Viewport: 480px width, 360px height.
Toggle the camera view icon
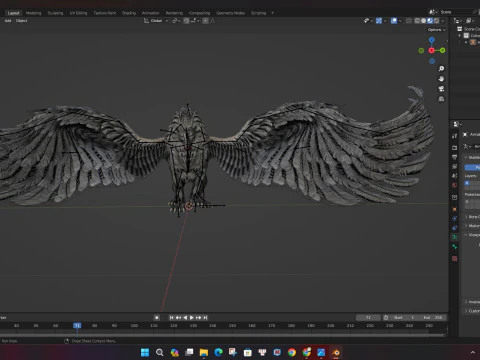pos(441,89)
